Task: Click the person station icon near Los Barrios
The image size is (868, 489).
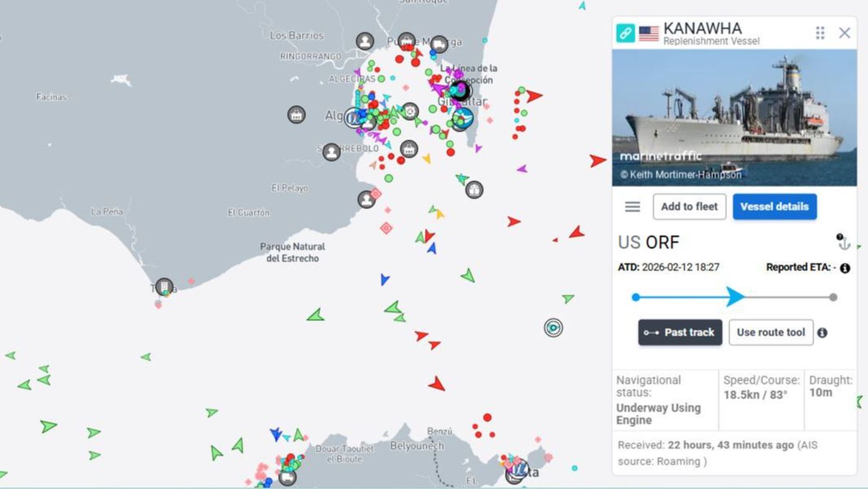Action: coord(365,40)
